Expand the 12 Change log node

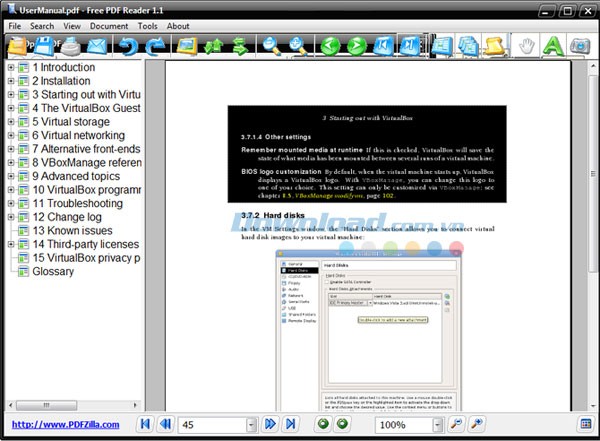tap(11, 217)
